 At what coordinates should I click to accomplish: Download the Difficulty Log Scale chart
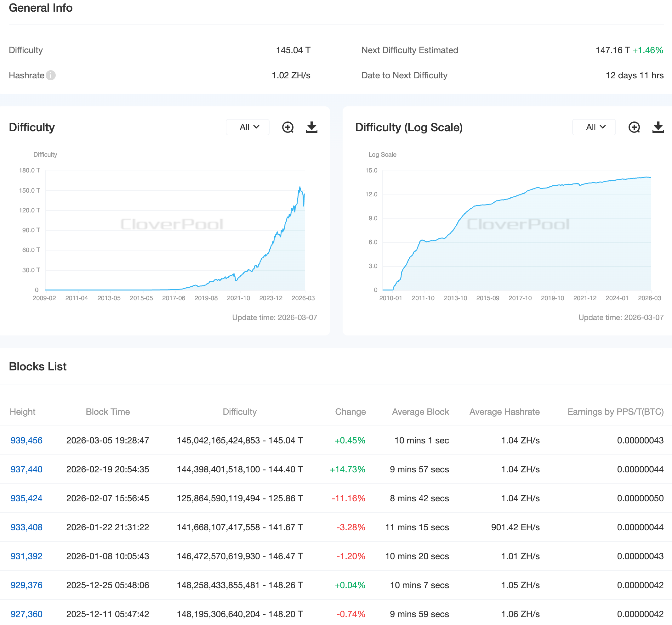[658, 127]
